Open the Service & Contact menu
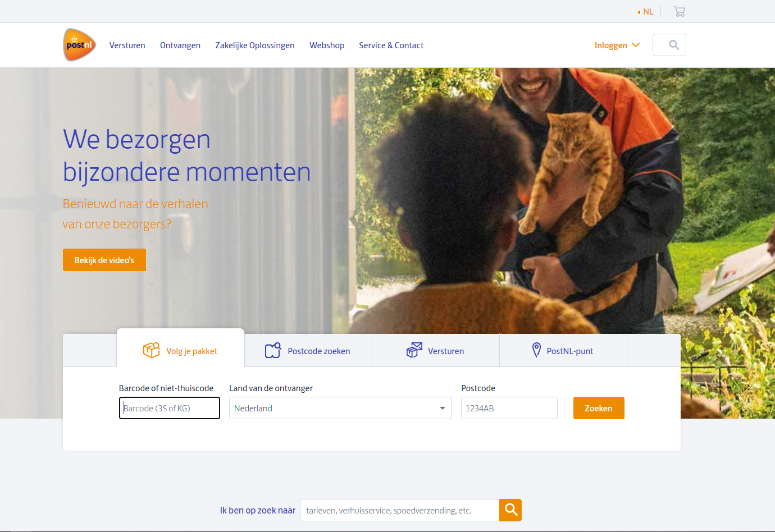This screenshot has height=532, width=775. click(x=391, y=45)
